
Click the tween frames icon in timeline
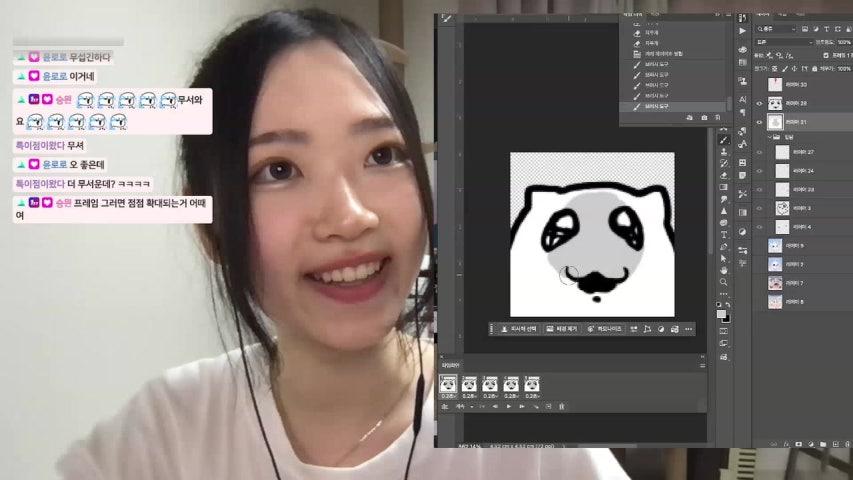pyautogui.click(x=536, y=407)
